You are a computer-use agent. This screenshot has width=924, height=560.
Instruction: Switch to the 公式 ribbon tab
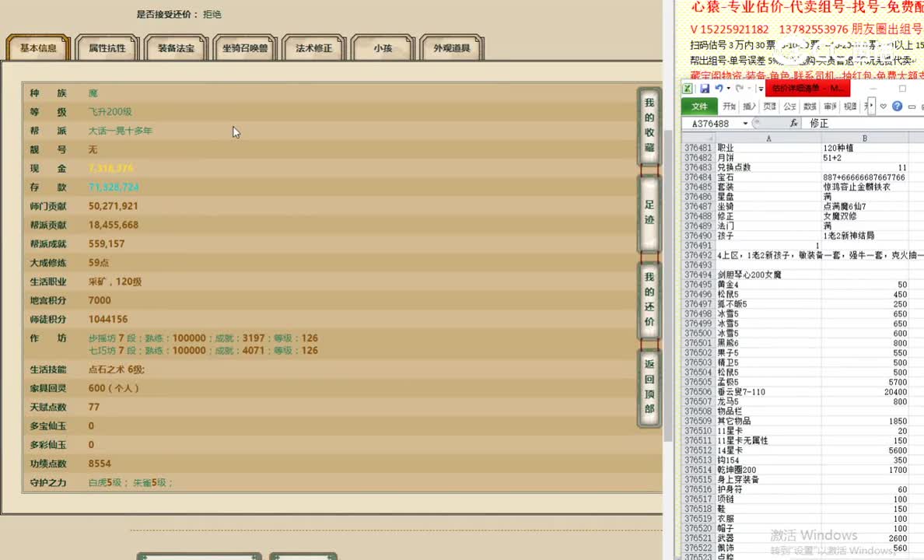coord(789,107)
